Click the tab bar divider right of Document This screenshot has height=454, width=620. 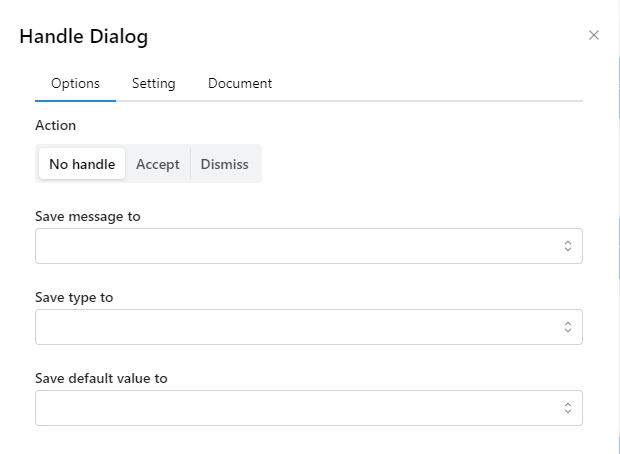pos(430,101)
